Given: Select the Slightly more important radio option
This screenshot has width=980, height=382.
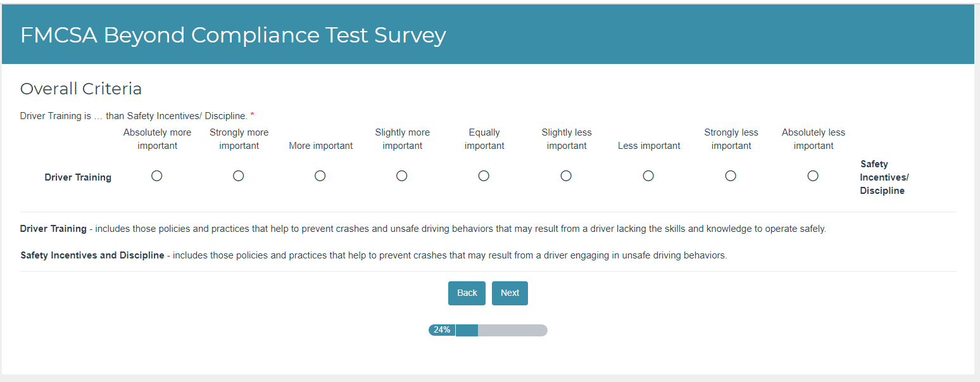Looking at the screenshot, I should pyautogui.click(x=402, y=176).
